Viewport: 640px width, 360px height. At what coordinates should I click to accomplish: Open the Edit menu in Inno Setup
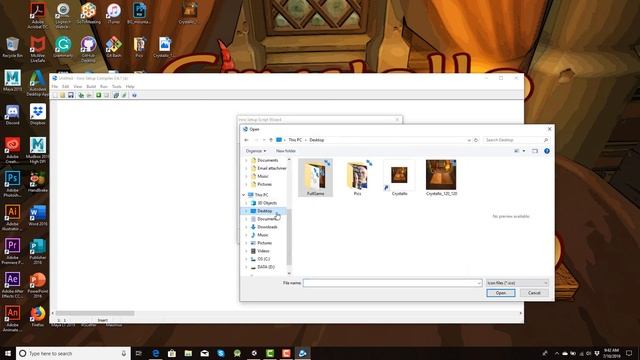pyautogui.click(x=65, y=87)
